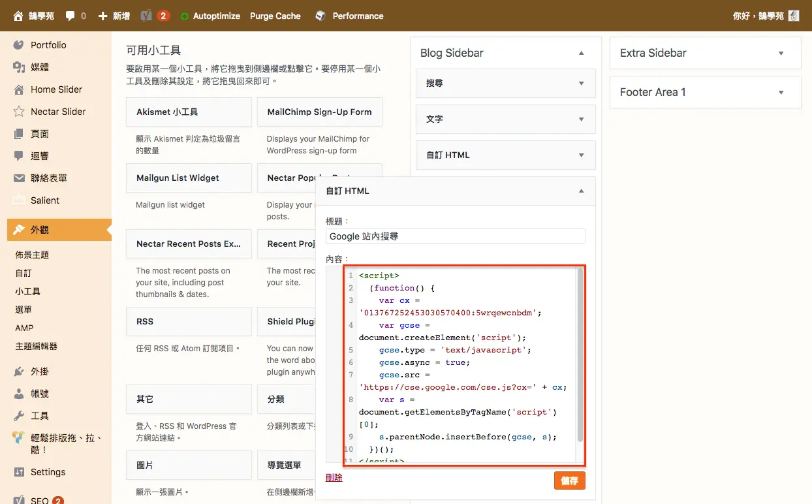Select the Akismet 小工具 widget

(x=189, y=112)
